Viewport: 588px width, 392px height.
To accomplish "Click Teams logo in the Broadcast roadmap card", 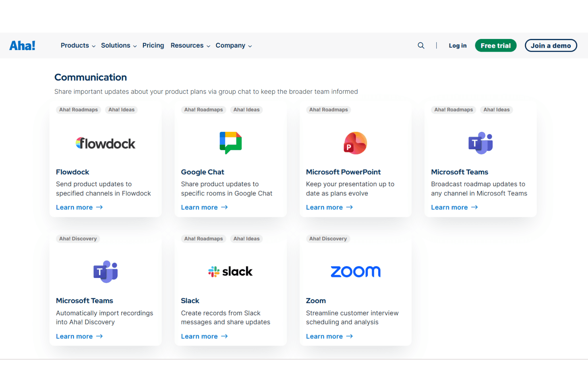I will [x=480, y=143].
